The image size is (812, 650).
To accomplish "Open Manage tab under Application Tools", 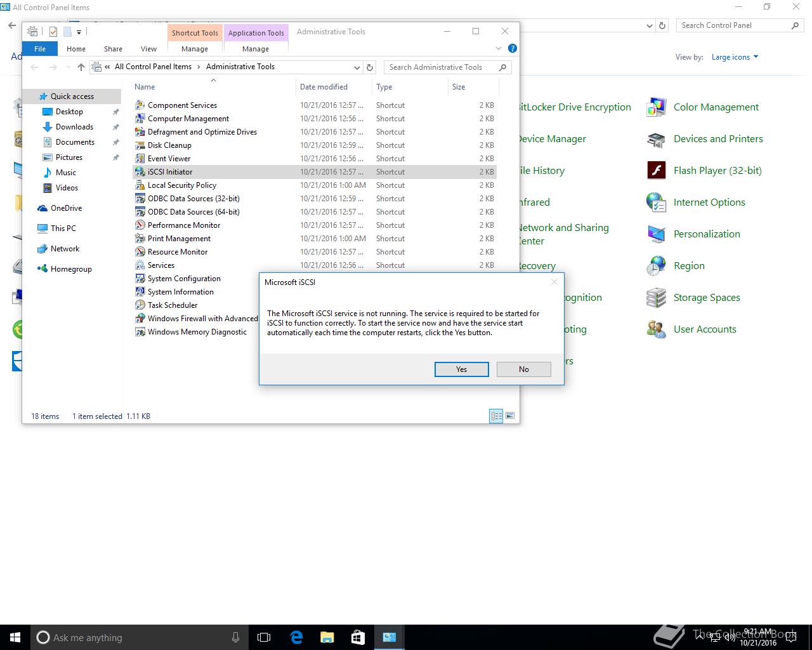I will pos(256,49).
